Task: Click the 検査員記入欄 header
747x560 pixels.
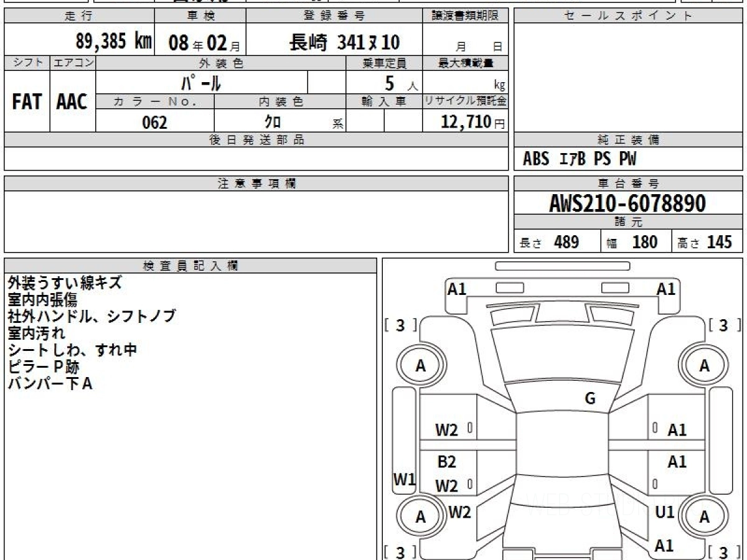Action: [x=190, y=266]
